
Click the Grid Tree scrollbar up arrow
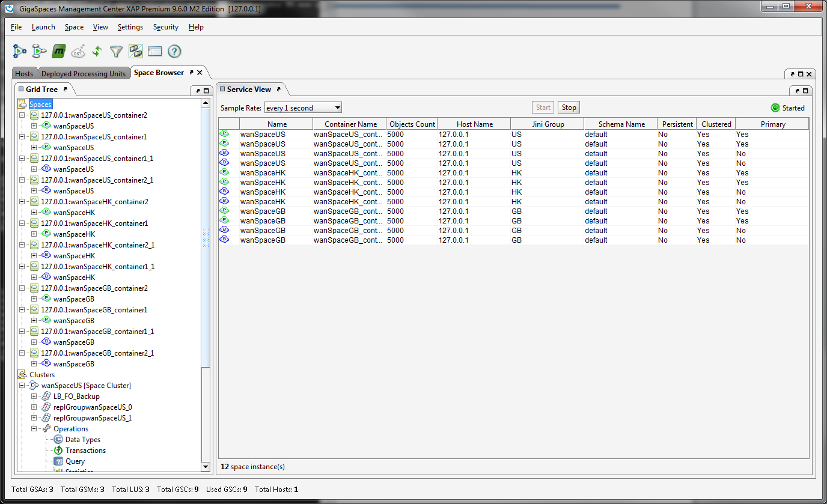(x=206, y=105)
